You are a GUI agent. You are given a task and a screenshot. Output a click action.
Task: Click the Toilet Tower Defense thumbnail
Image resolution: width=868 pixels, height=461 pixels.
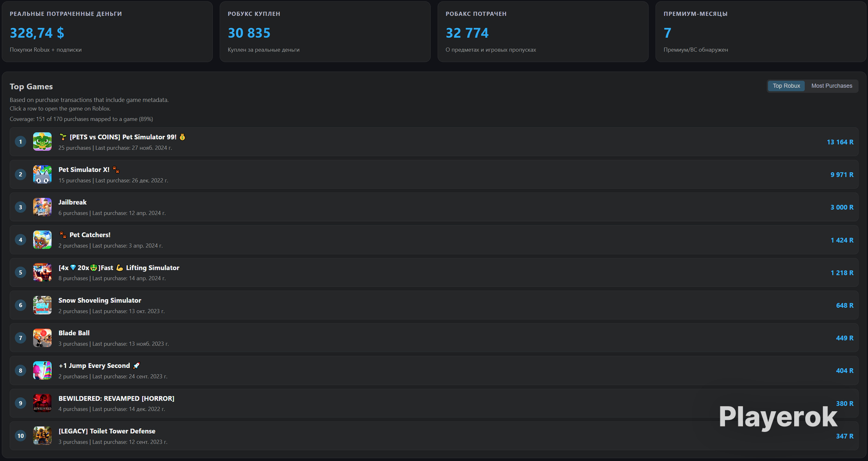click(x=42, y=436)
